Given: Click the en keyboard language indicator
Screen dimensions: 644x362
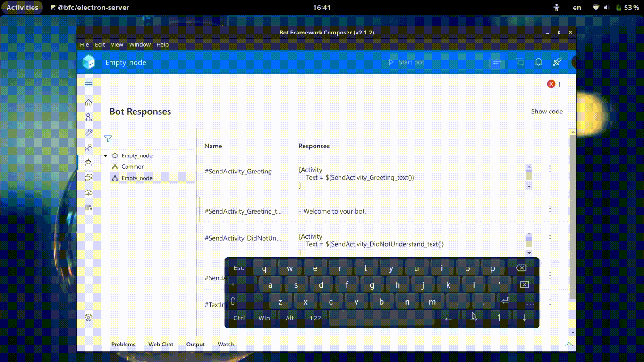Looking at the screenshot, I should [x=577, y=8].
